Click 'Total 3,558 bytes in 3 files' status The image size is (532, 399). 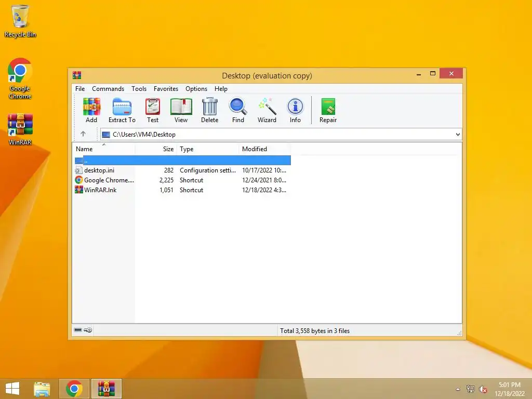314,331
